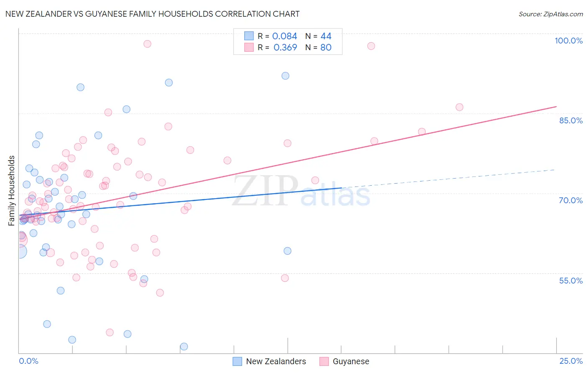Click the pink Guyanese trend line

tap(288, 163)
